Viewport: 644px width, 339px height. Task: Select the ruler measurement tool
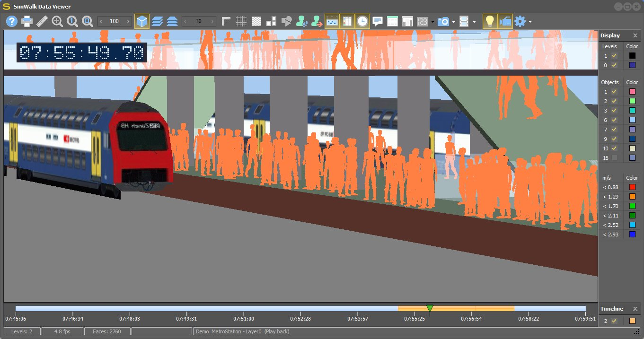pos(42,21)
